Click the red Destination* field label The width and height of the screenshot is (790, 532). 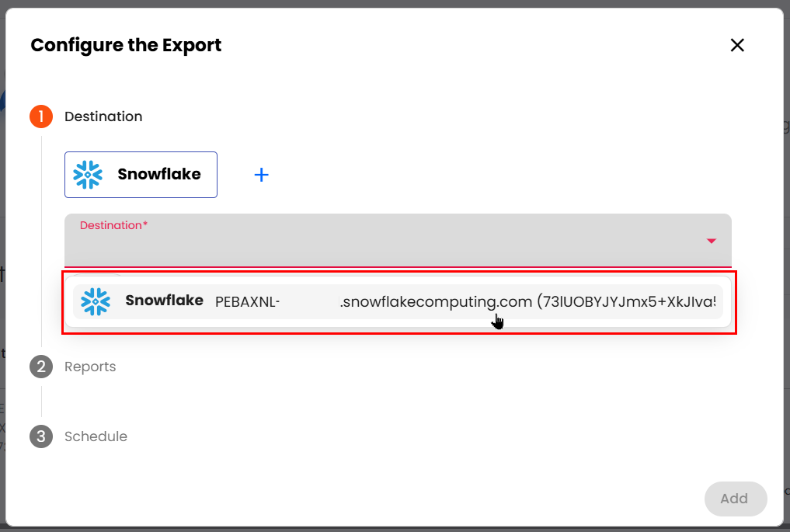113,225
